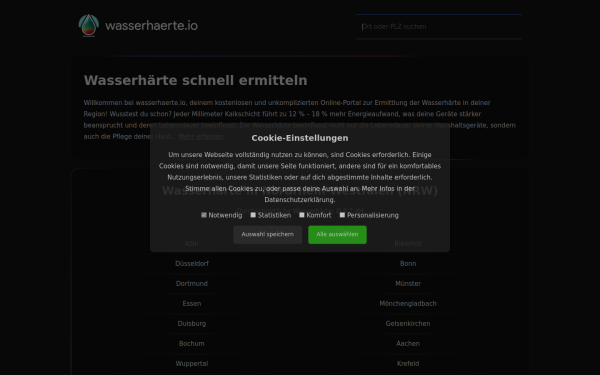Select Bielefeld in the city list

pos(408,244)
